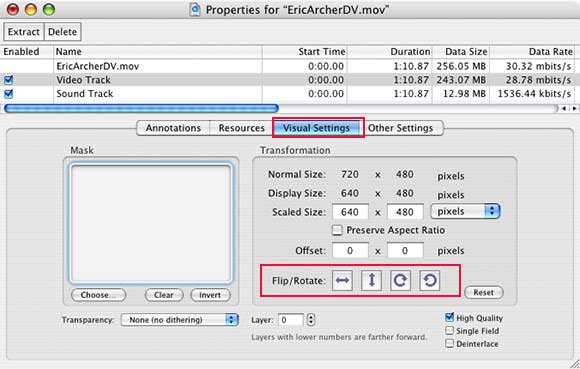Enable Deinterlace option
The width and height of the screenshot is (580, 369).
(x=449, y=343)
